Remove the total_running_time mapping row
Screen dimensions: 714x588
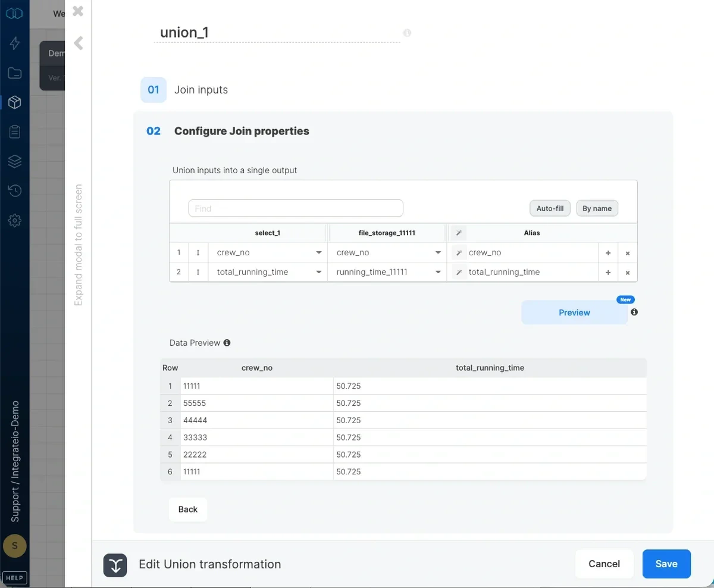point(628,273)
